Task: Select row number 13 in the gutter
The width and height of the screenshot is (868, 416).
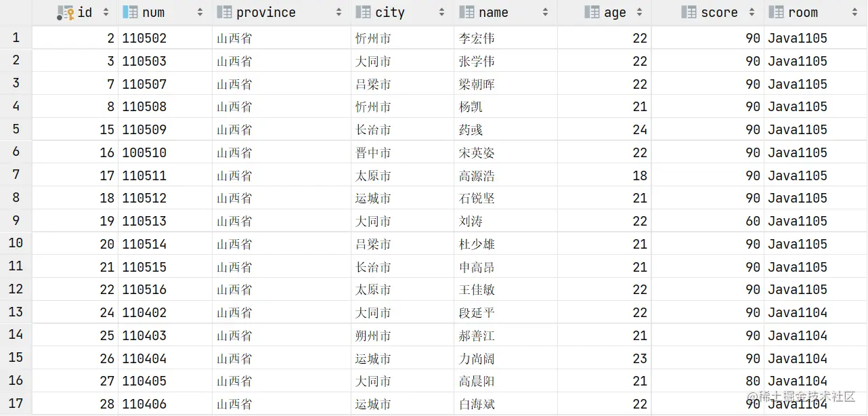Action: coord(16,312)
